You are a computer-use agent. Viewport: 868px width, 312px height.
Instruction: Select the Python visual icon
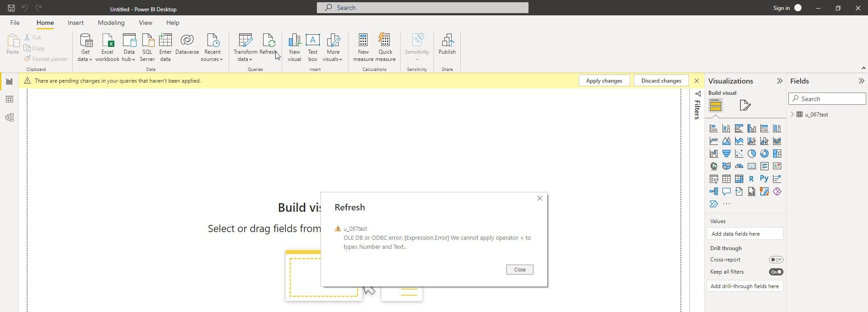point(764,179)
